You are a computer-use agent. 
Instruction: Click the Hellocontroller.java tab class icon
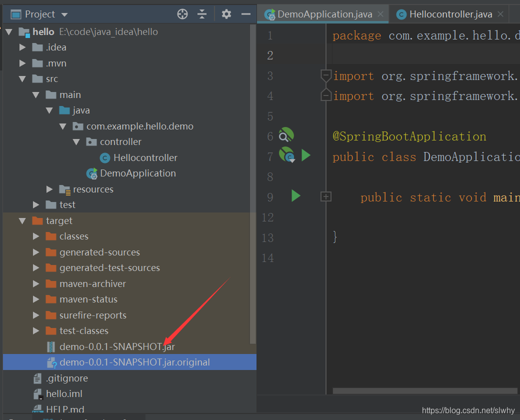pyautogui.click(x=401, y=14)
